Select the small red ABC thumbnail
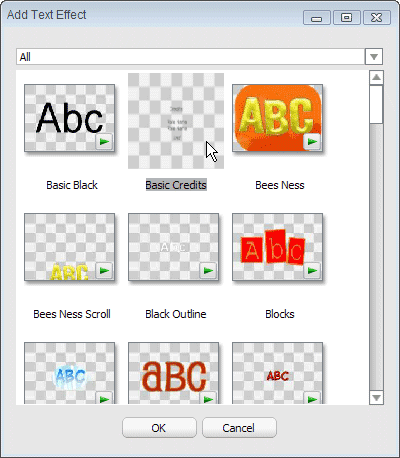 click(x=278, y=373)
